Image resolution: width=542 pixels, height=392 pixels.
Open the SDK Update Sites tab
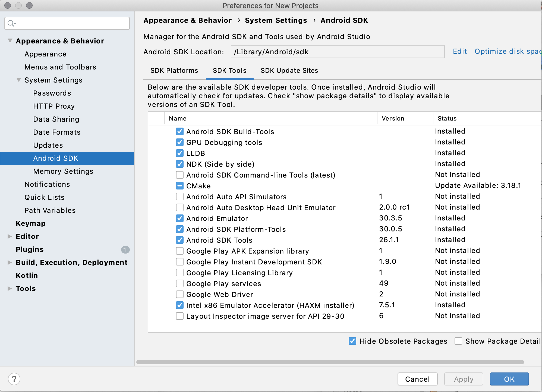[x=289, y=71]
